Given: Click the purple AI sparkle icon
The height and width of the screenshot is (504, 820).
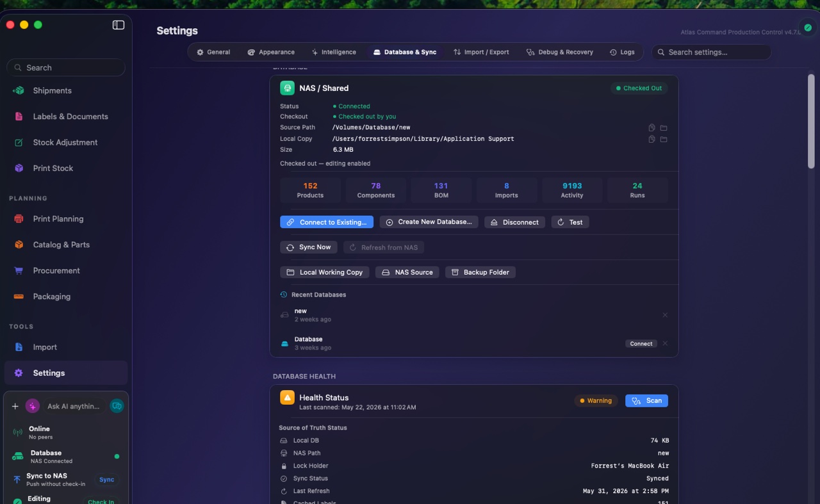Looking at the screenshot, I should 33,406.
